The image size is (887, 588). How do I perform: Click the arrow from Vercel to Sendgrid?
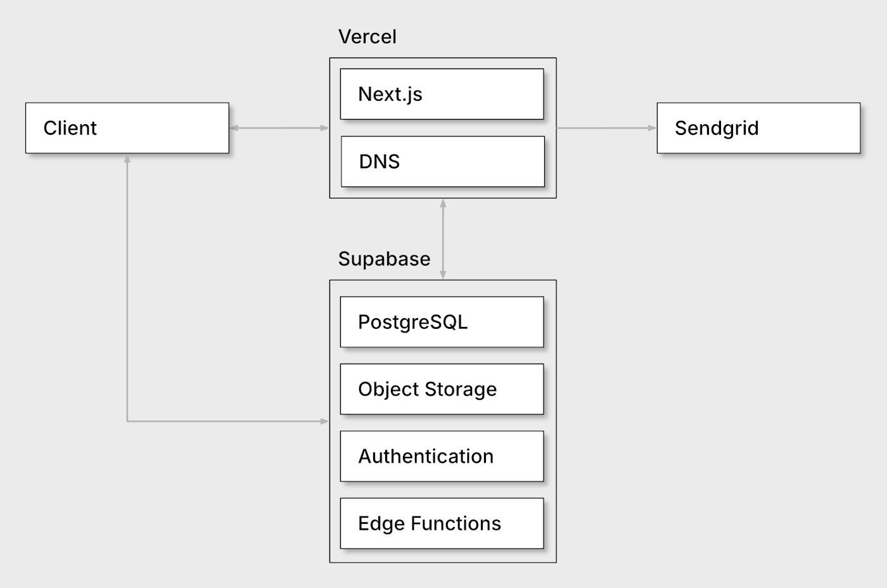pyautogui.click(x=605, y=128)
